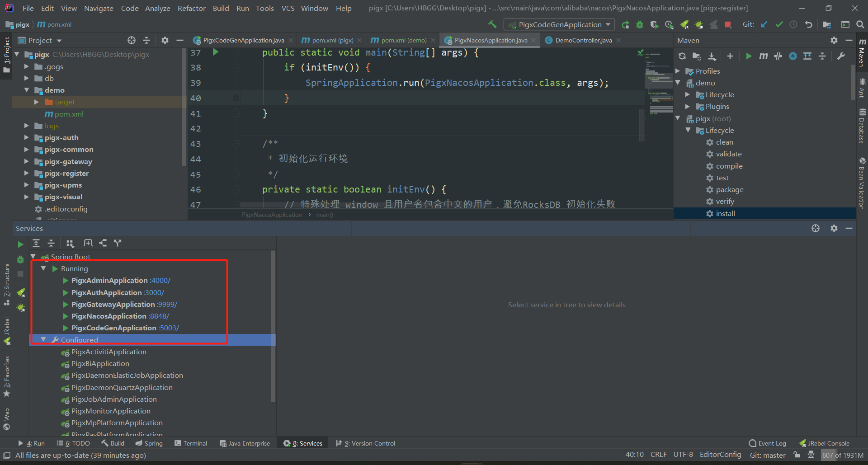868x465 pixels.
Task: Toggle the Database side panel button
Action: (862, 126)
